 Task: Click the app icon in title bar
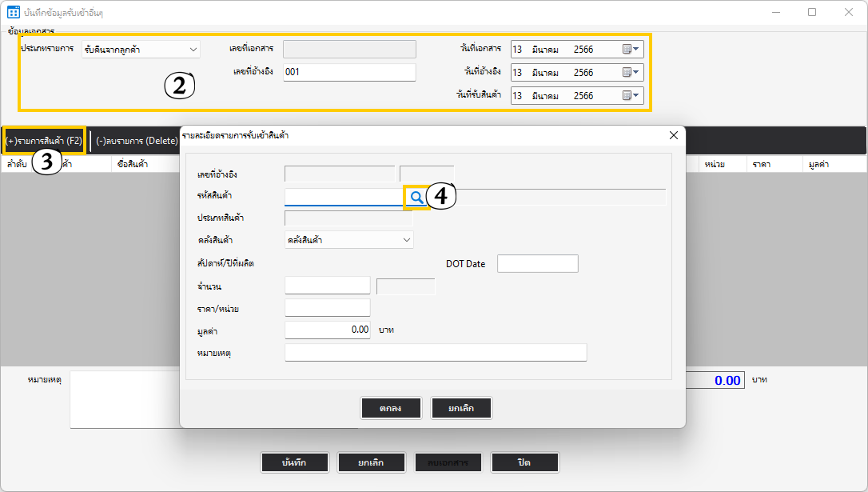(14, 12)
